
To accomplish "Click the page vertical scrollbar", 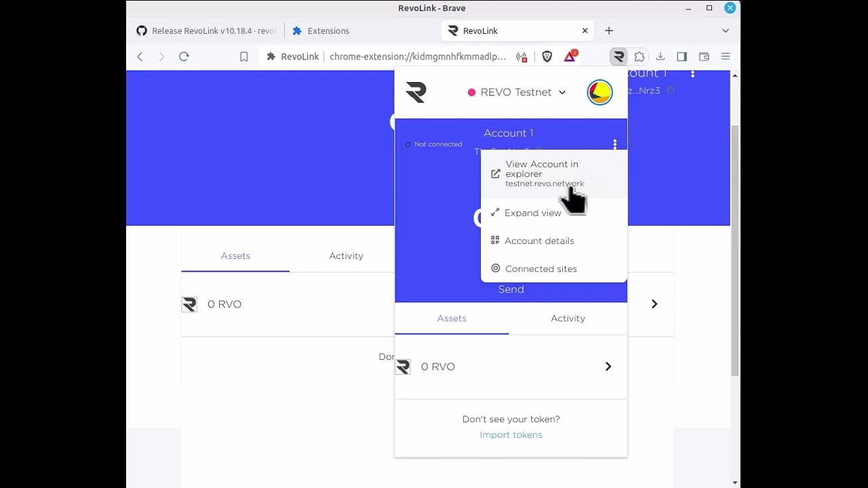I will click(x=735, y=251).
